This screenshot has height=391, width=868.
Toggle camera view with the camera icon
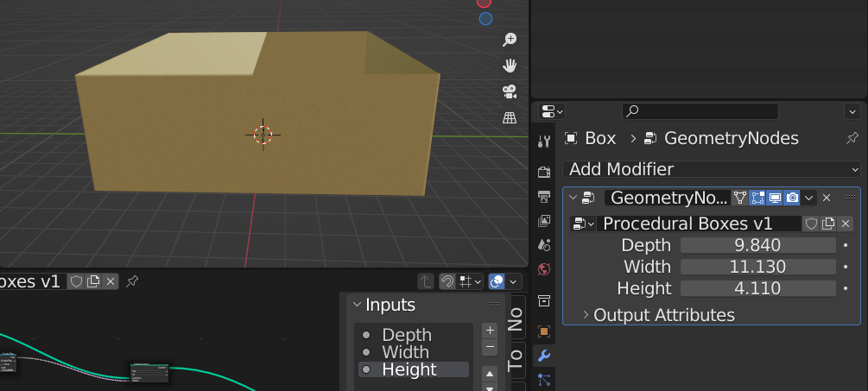(x=510, y=91)
